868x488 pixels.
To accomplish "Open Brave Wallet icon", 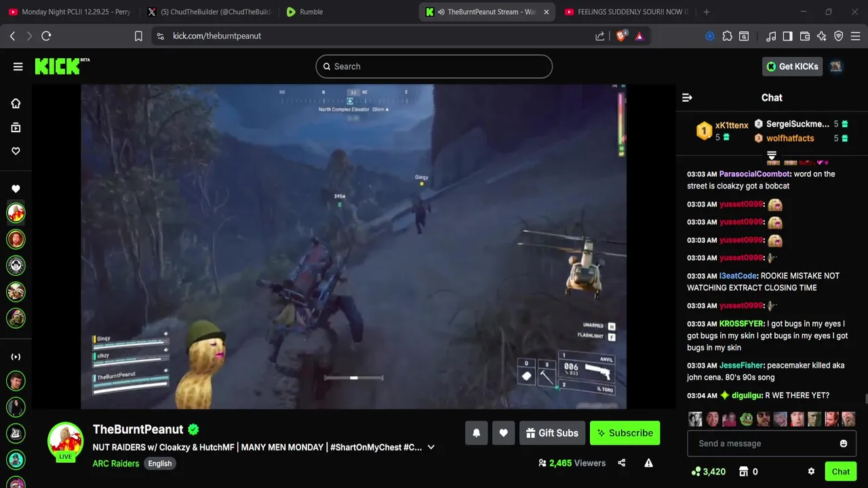I will point(805,36).
